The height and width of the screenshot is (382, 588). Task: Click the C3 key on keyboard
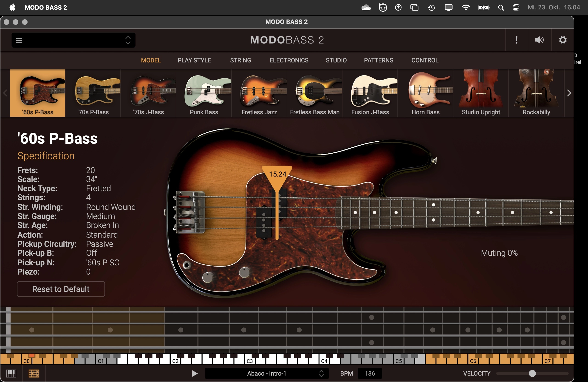click(x=250, y=361)
